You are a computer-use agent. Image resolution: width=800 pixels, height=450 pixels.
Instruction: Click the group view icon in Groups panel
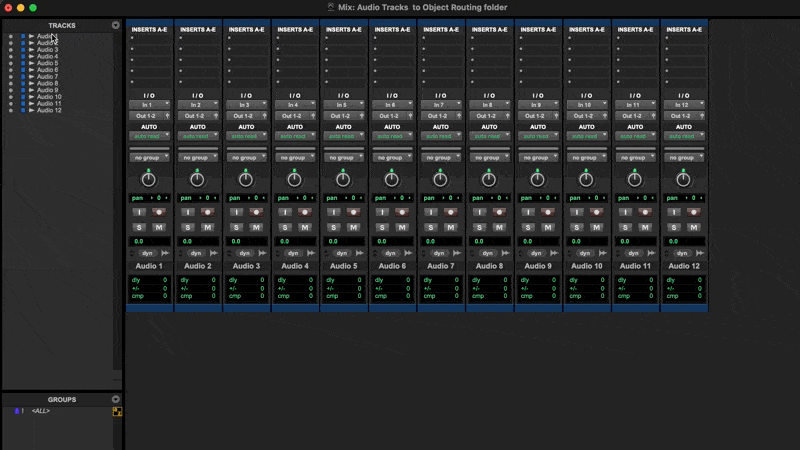pyautogui.click(x=116, y=411)
